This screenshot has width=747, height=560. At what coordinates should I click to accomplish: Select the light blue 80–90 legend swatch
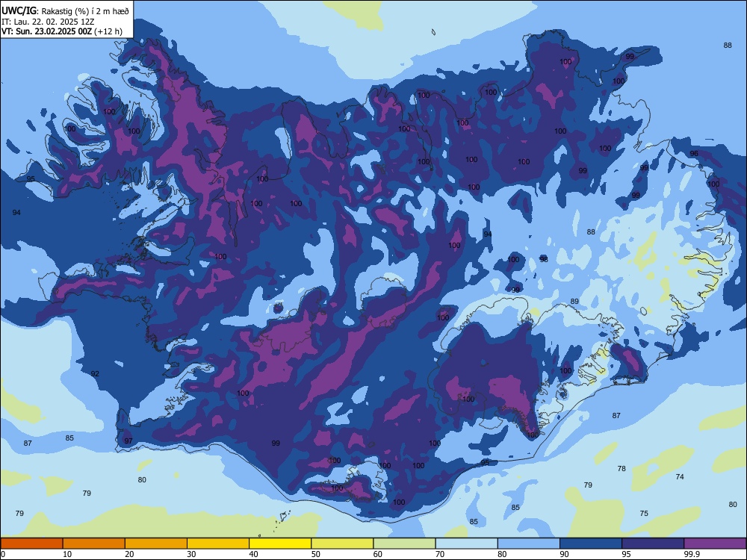(528, 544)
